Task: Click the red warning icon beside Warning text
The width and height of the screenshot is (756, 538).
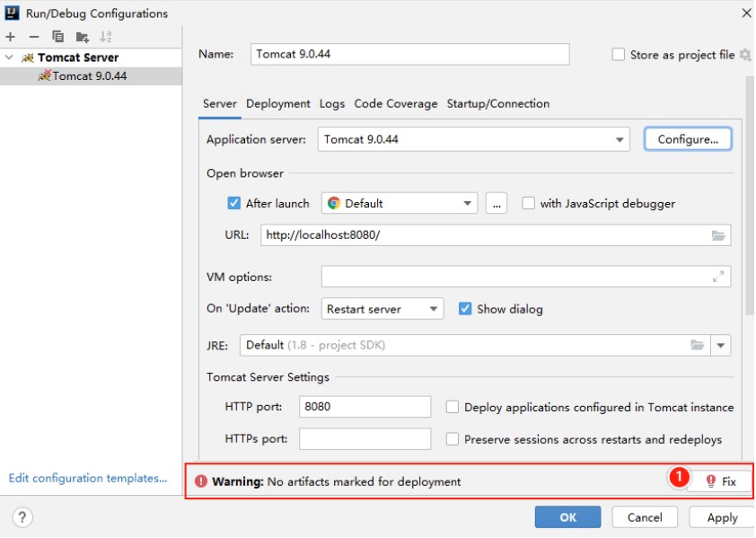Action: tap(200, 481)
